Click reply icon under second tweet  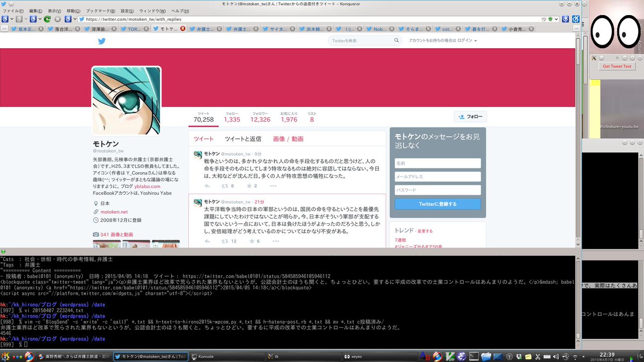207,241
